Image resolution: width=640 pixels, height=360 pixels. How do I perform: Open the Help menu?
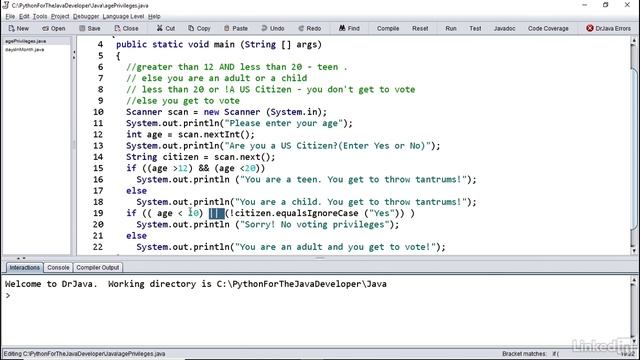[154, 16]
